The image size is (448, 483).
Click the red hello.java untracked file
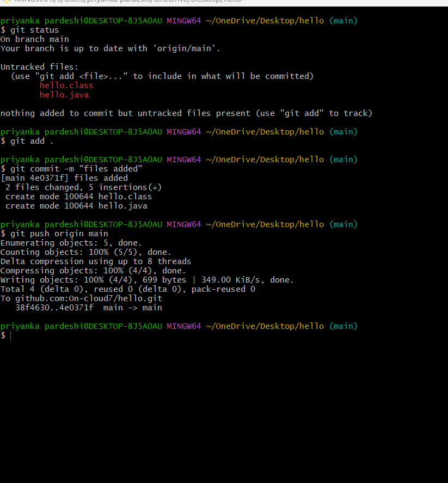(64, 95)
